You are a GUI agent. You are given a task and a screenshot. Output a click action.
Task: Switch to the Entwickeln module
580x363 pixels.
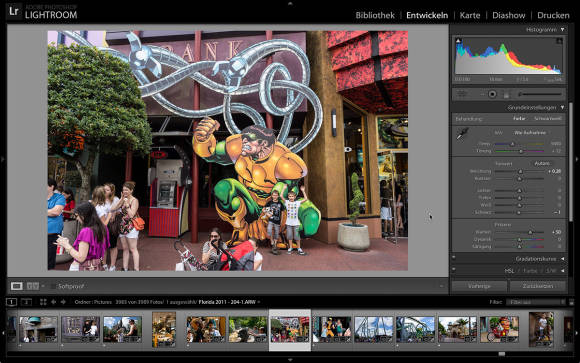427,16
